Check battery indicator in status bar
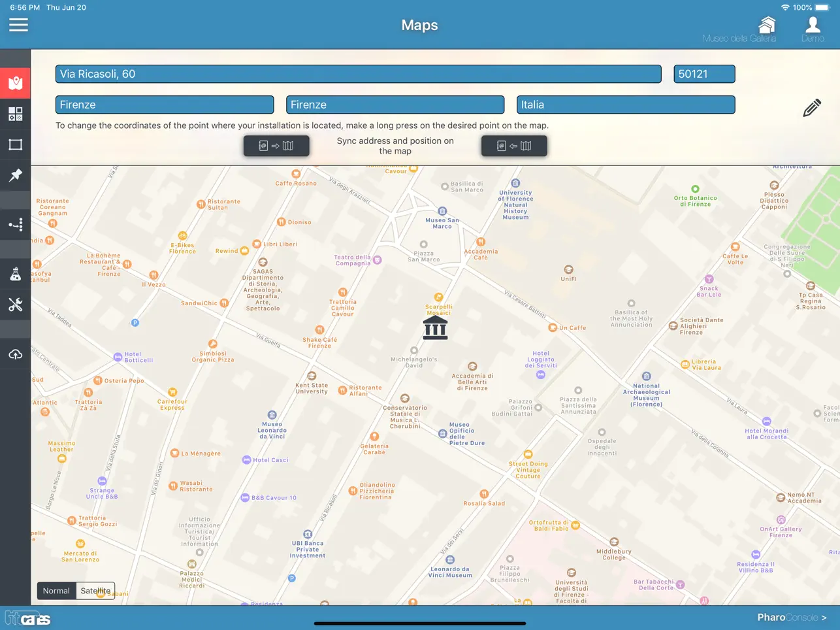840x630 pixels. click(822, 7)
